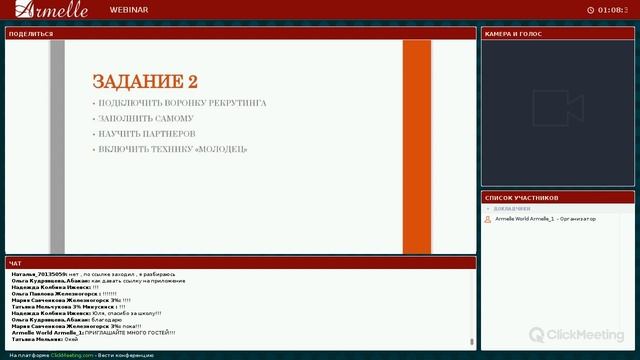
Task: Click the chat panel scrollbar handle
Action: [x=472, y=342]
